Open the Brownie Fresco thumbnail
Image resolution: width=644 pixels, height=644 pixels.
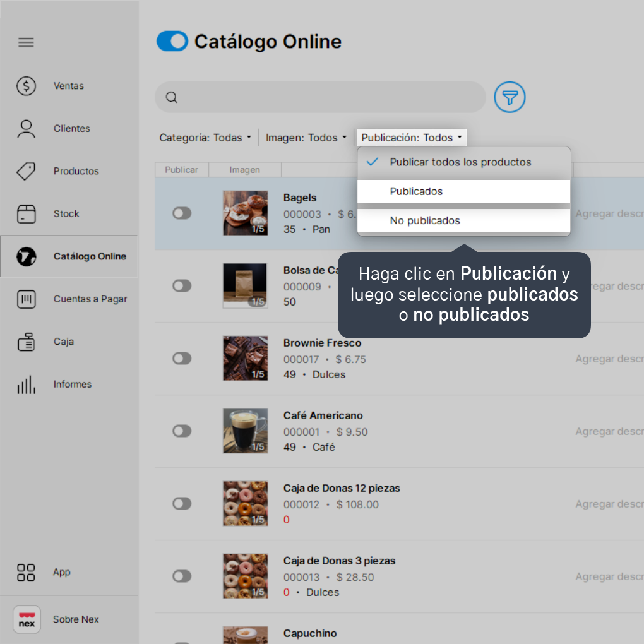245,358
